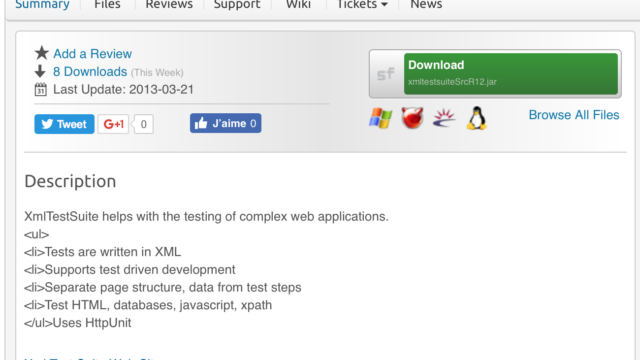Click the 'Last Update: 2013-03-21' text
The height and width of the screenshot is (360, 640).
click(x=123, y=90)
